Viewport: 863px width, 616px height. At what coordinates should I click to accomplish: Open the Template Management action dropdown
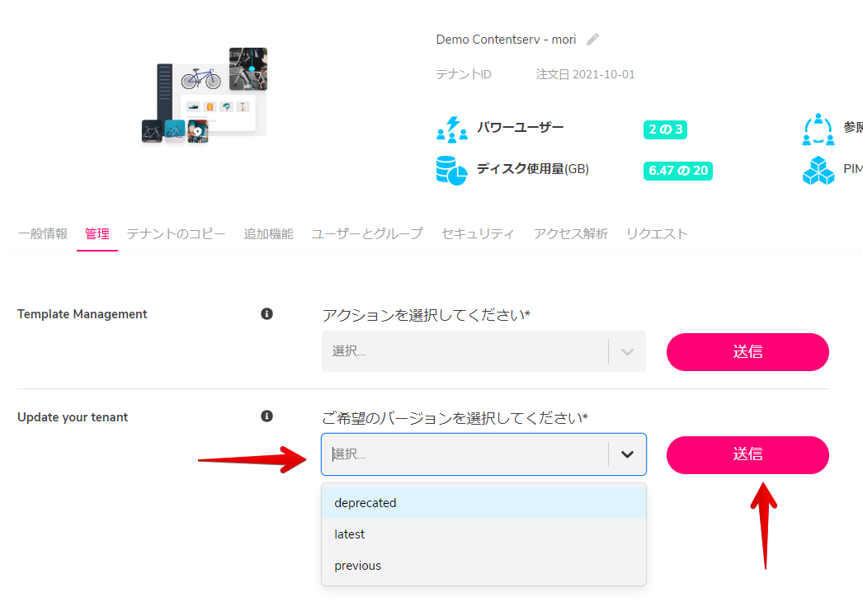483,351
